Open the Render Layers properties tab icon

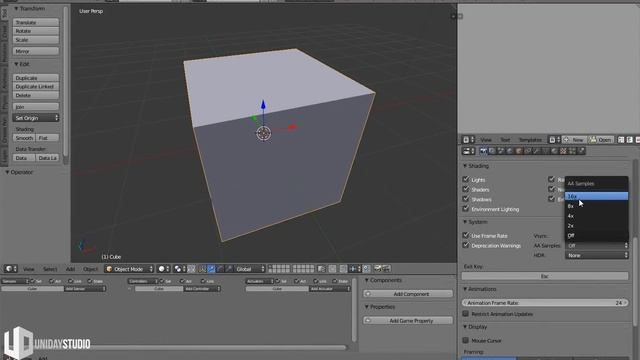pos(492,151)
